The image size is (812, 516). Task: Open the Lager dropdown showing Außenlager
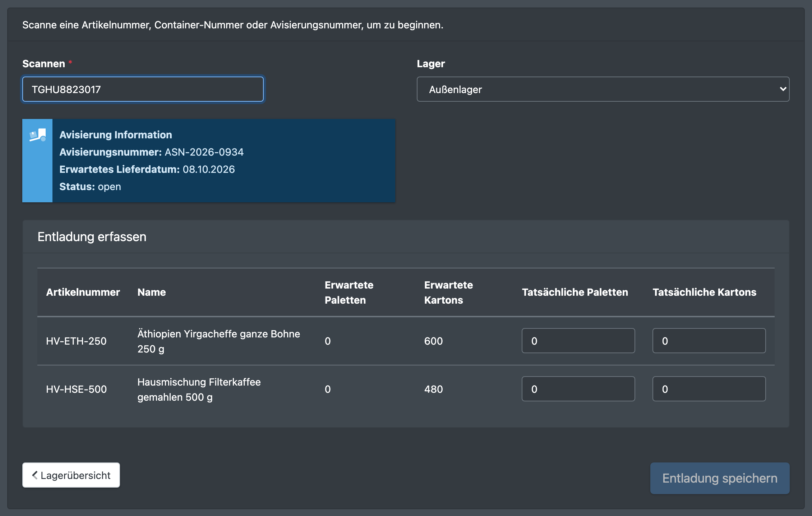603,89
